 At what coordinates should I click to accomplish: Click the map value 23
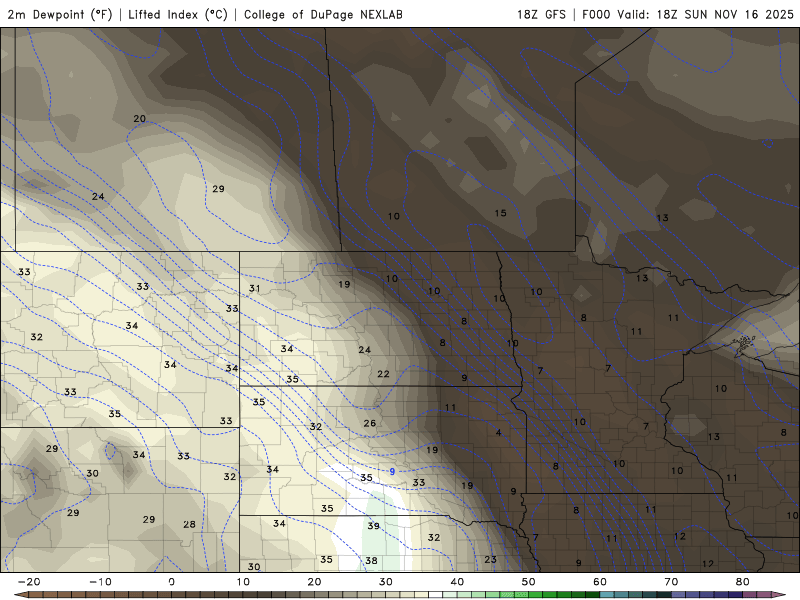(x=490, y=559)
